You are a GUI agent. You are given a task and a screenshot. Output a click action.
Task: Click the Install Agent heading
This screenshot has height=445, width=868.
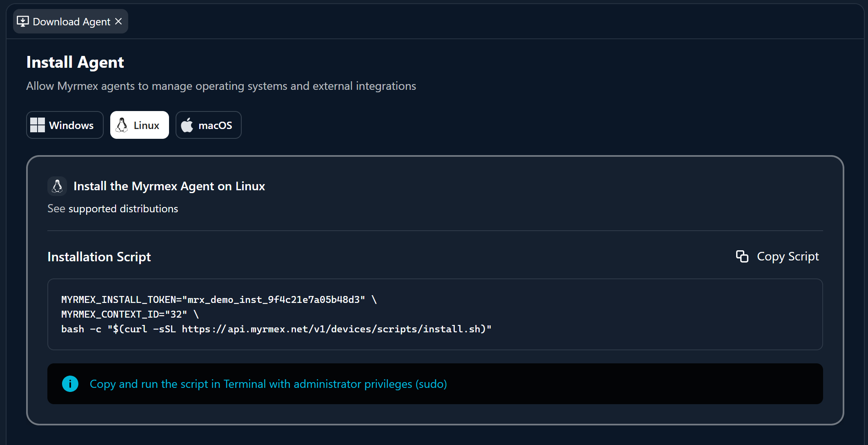pos(75,62)
